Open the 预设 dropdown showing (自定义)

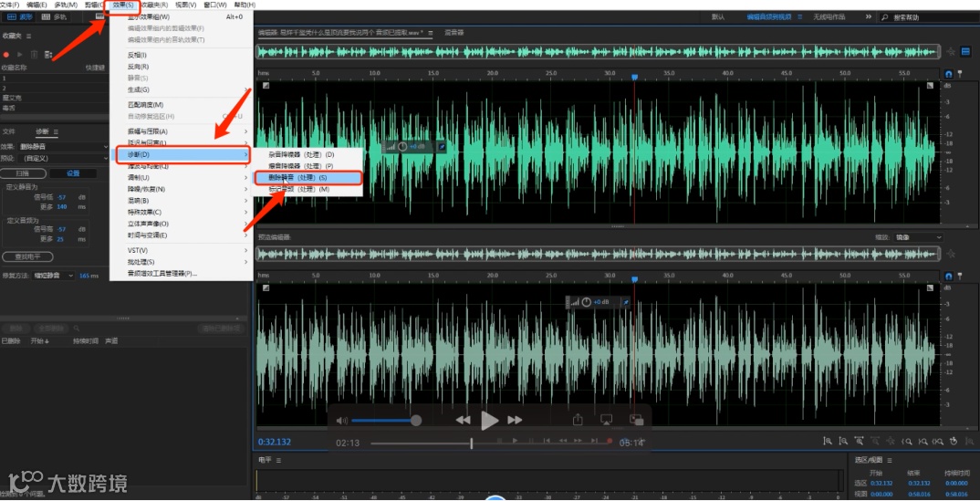pos(62,158)
